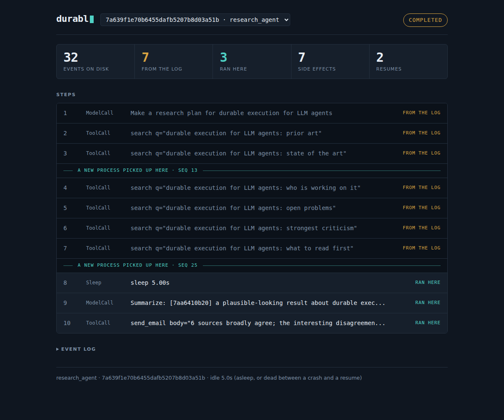
Task: Click RAN HERE tag on Sleep step
Action: pyautogui.click(x=428, y=282)
